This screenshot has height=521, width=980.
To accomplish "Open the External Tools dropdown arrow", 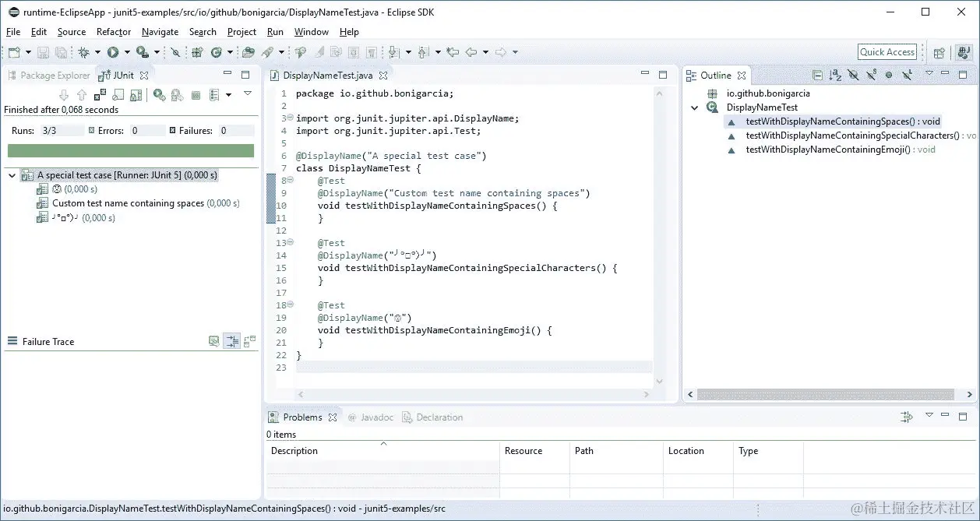I will coord(157,52).
